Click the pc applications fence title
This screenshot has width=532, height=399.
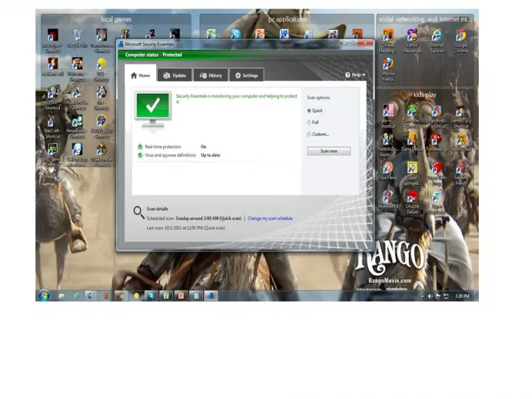coord(287,19)
